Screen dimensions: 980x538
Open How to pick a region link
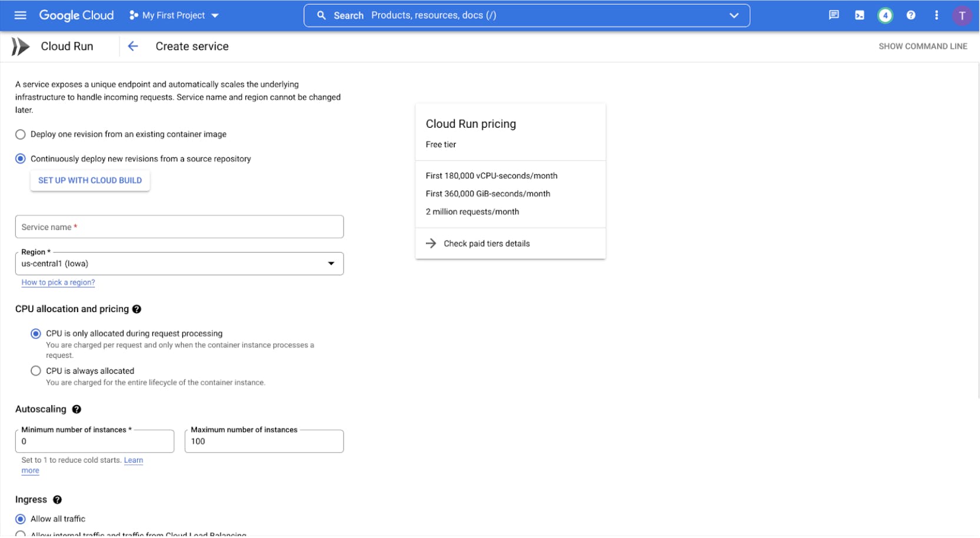pyautogui.click(x=57, y=282)
